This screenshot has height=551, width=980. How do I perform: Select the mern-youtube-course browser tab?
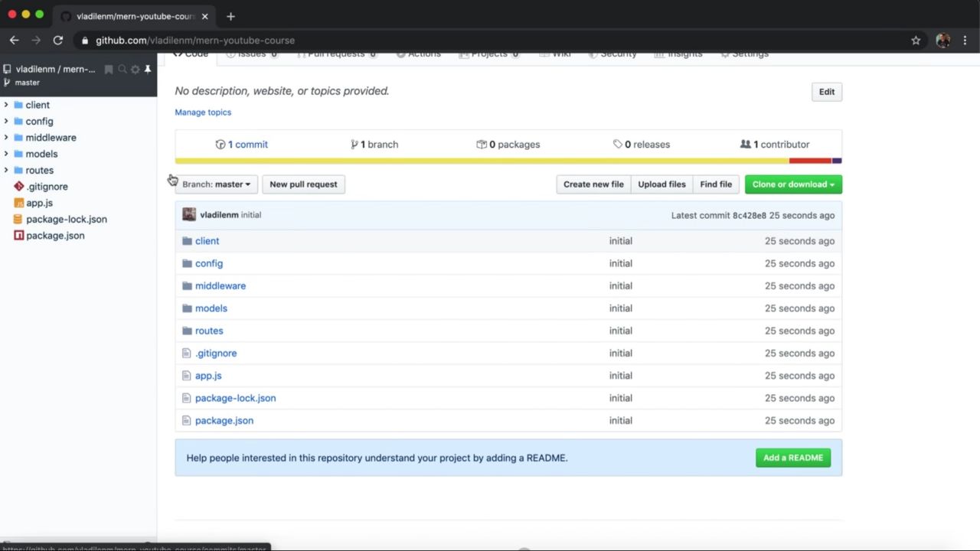135,16
